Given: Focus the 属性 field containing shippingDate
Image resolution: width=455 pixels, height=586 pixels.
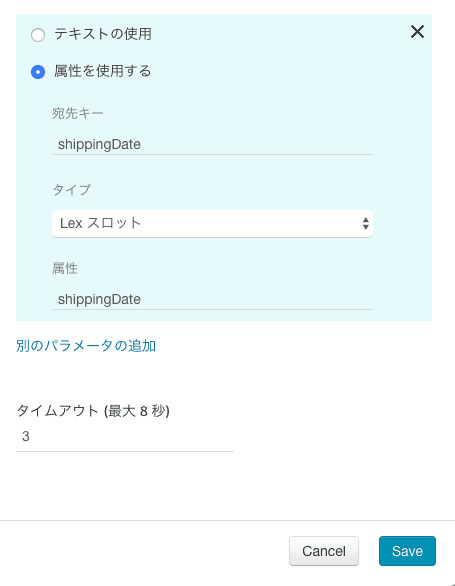Looking at the screenshot, I should click(212, 299).
